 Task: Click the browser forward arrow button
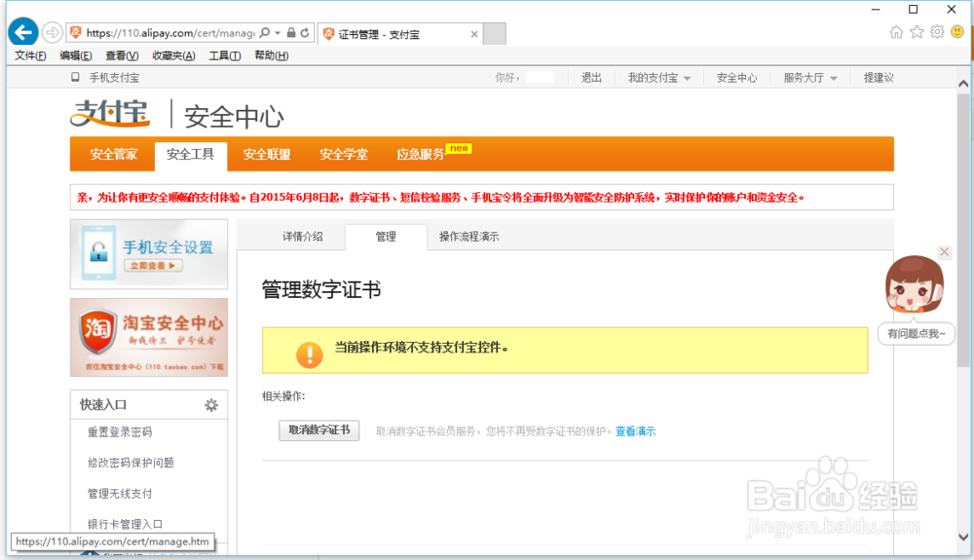coord(53,32)
